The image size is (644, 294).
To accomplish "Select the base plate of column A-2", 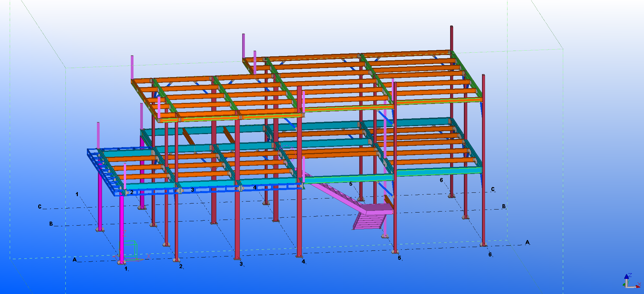I will (x=176, y=260).
